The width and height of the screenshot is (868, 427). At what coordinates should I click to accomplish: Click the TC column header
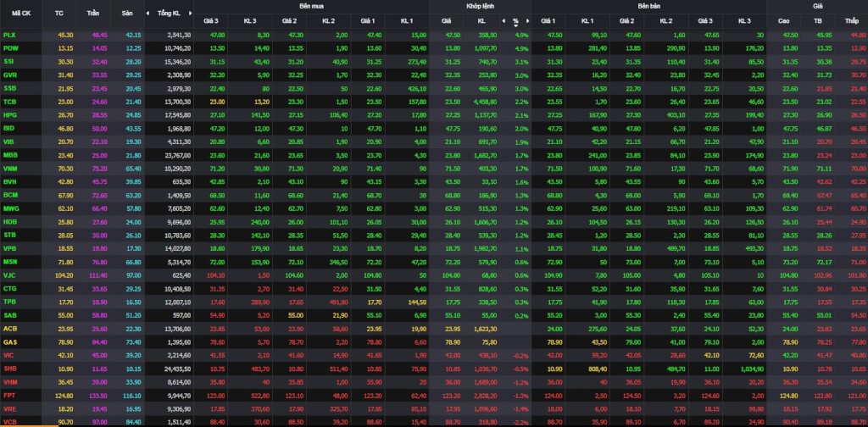click(x=59, y=13)
